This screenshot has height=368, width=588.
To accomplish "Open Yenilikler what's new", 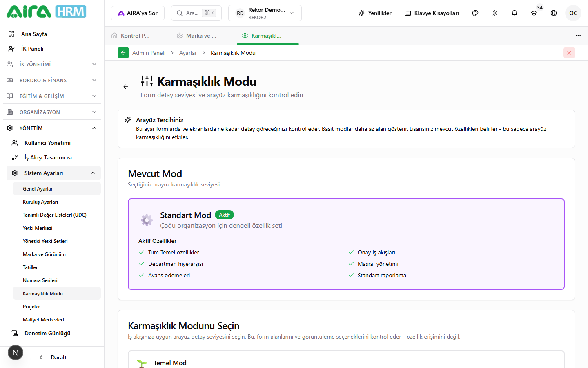I will click(375, 13).
